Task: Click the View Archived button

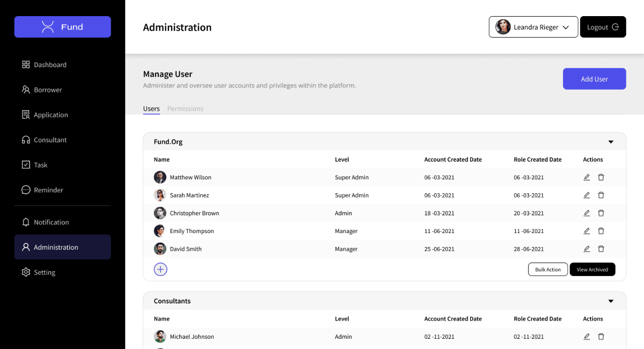Action: (x=592, y=270)
